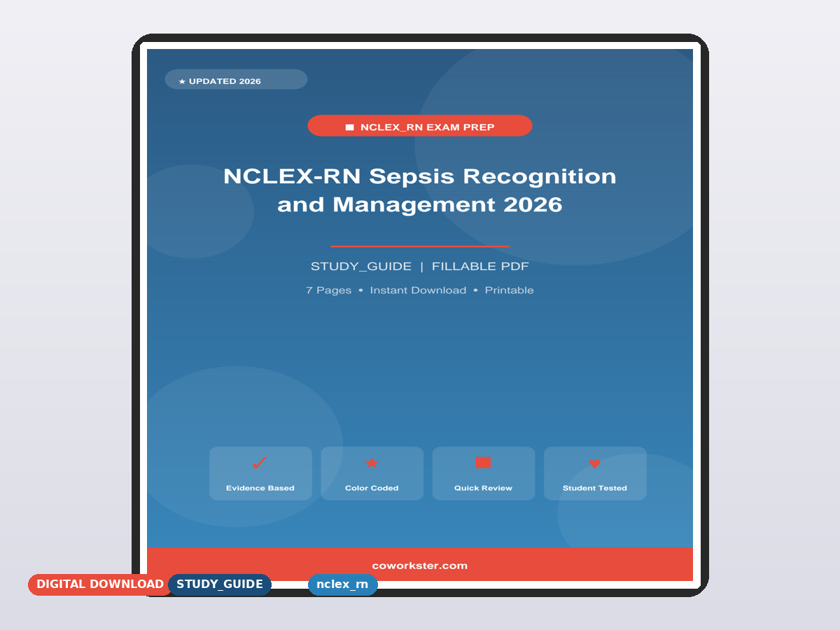Click the white square icon in the NCLEX_RN Exam Prep pill

click(350, 127)
